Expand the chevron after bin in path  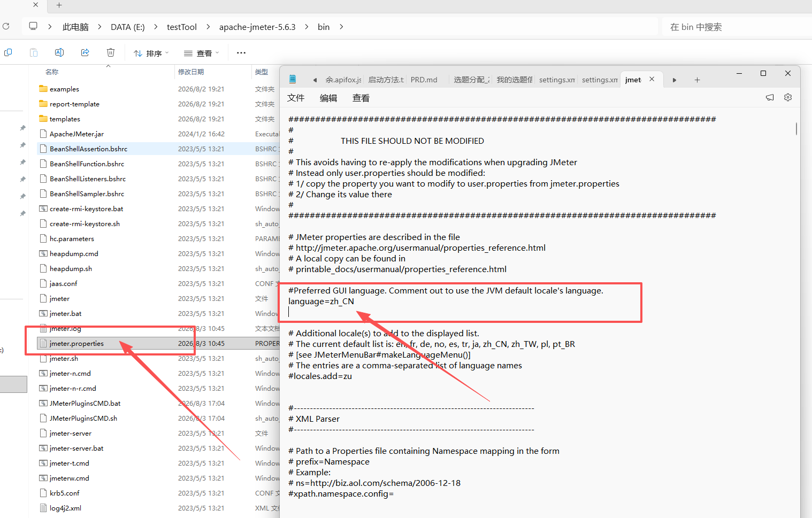(341, 27)
